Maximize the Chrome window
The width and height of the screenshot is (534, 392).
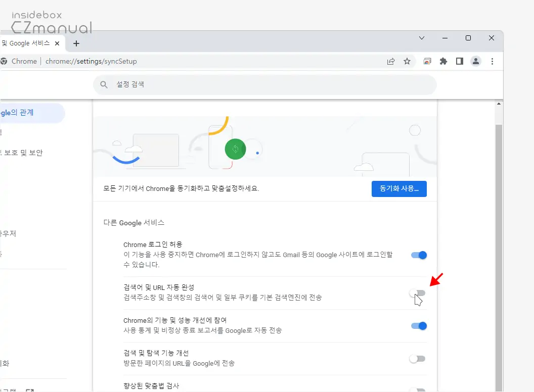468,38
